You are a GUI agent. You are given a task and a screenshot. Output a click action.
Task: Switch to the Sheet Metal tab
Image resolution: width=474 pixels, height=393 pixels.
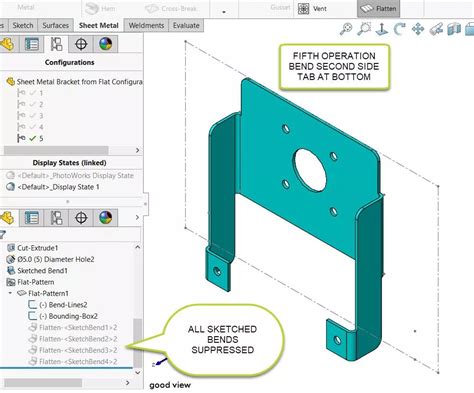[99, 25]
